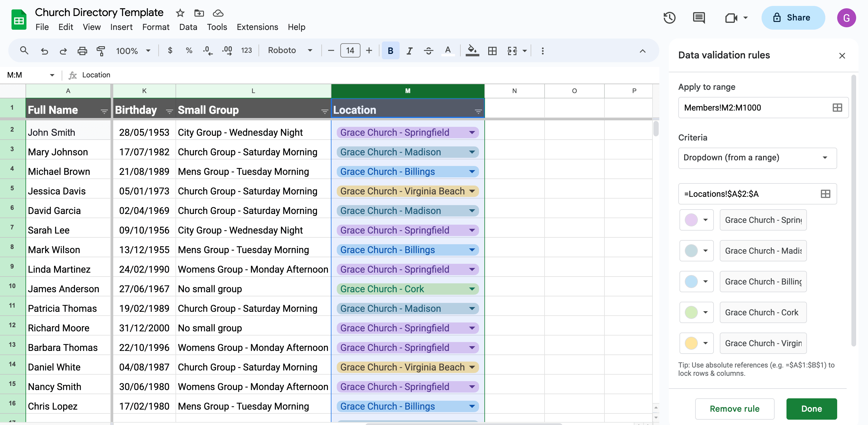Open the Extensions menu
Viewport: 868px width, 425px height.
(x=257, y=27)
